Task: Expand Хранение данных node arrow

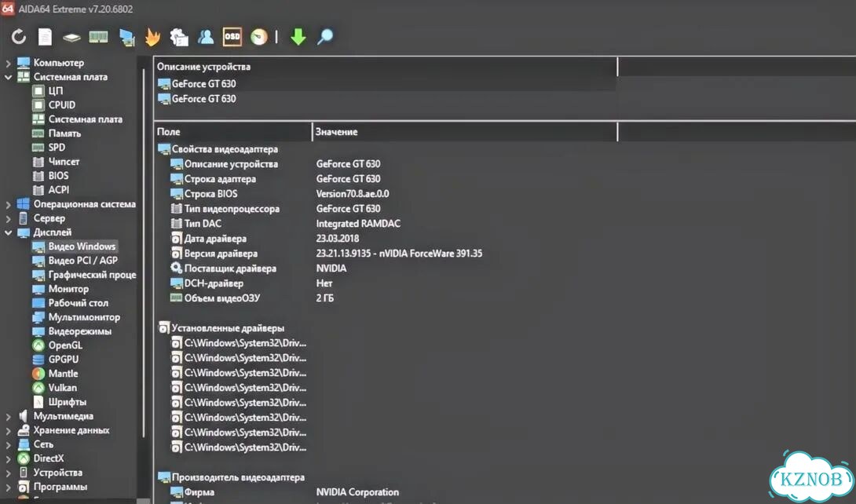Action: [8, 430]
